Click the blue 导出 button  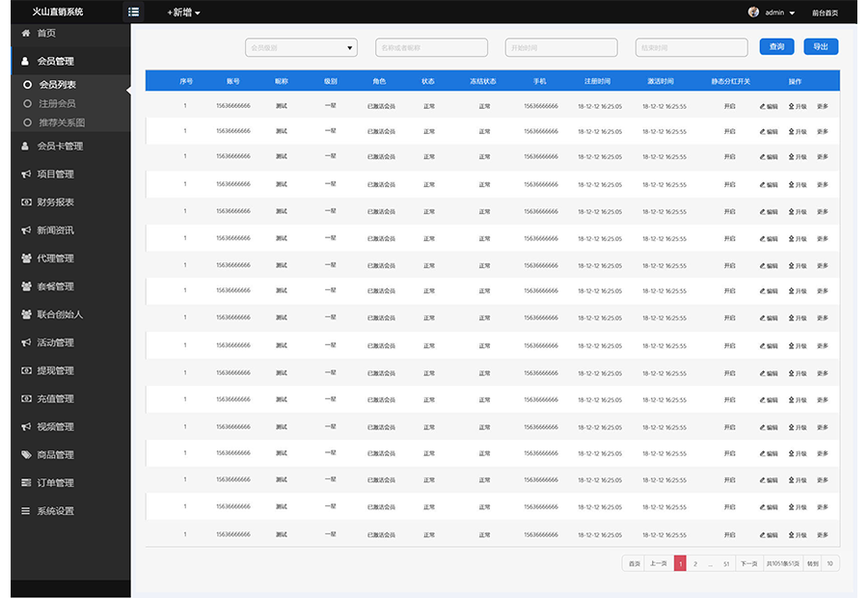[821, 47]
